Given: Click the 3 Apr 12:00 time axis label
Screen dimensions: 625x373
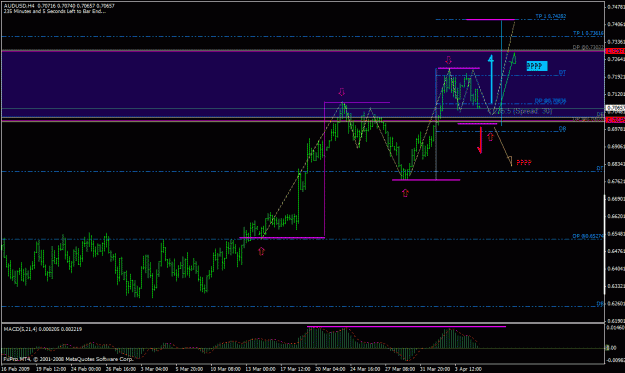Looking at the screenshot, I should coord(468,369).
